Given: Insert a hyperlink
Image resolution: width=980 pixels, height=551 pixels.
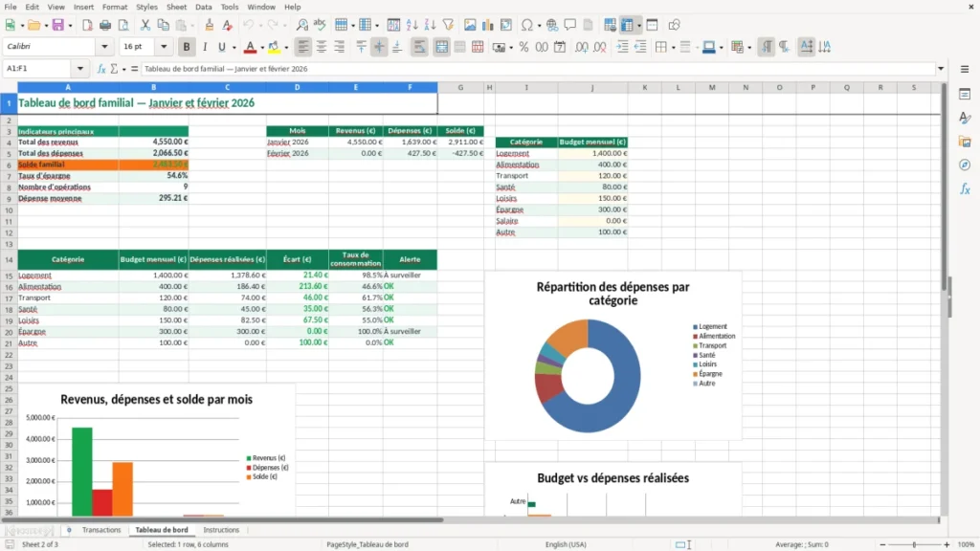Looking at the screenshot, I should (x=552, y=25).
